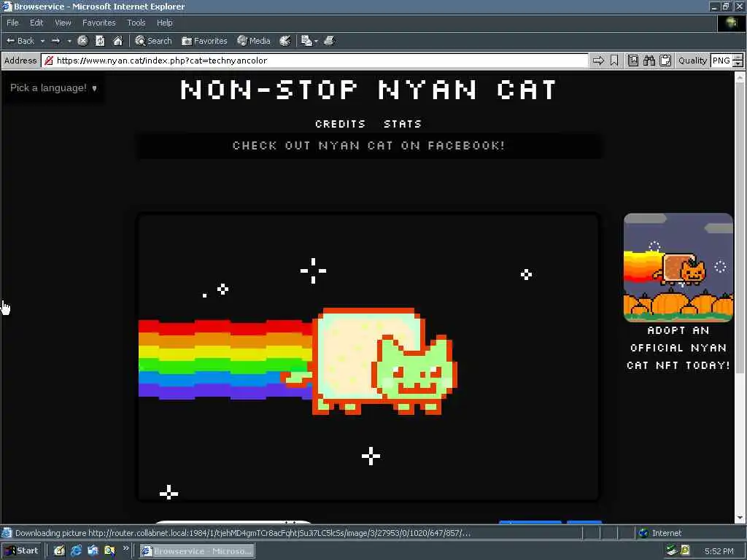Click the system tray clock 5:52 PM
This screenshot has height=560, width=747.
coord(719,551)
